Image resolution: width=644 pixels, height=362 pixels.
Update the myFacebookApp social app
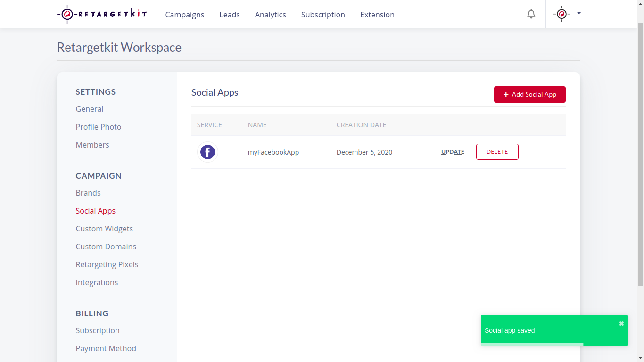(453, 152)
